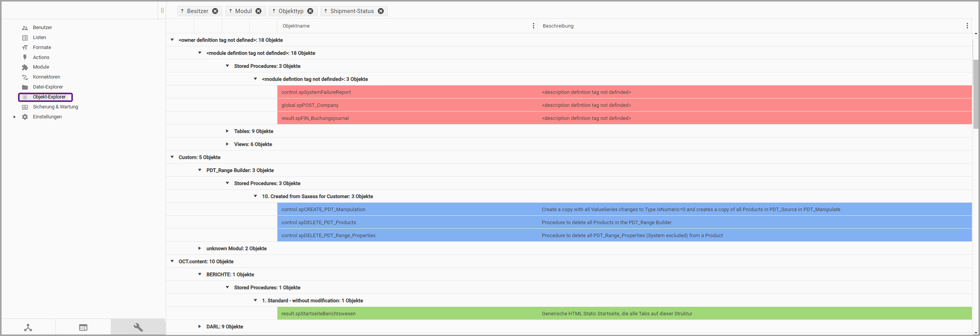Click the Sicherung & Wartung icon
Viewport: 980px width, 336px height.
pyautogui.click(x=25, y=107)
